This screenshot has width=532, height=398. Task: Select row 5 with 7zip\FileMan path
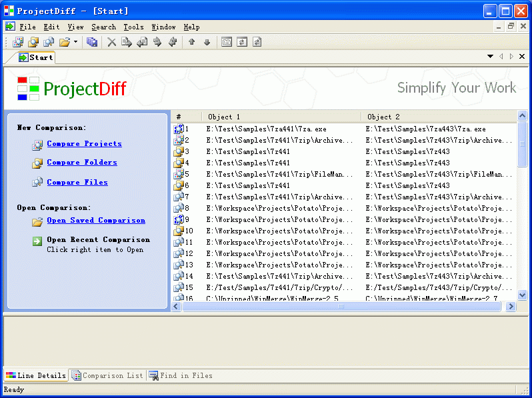345,174
